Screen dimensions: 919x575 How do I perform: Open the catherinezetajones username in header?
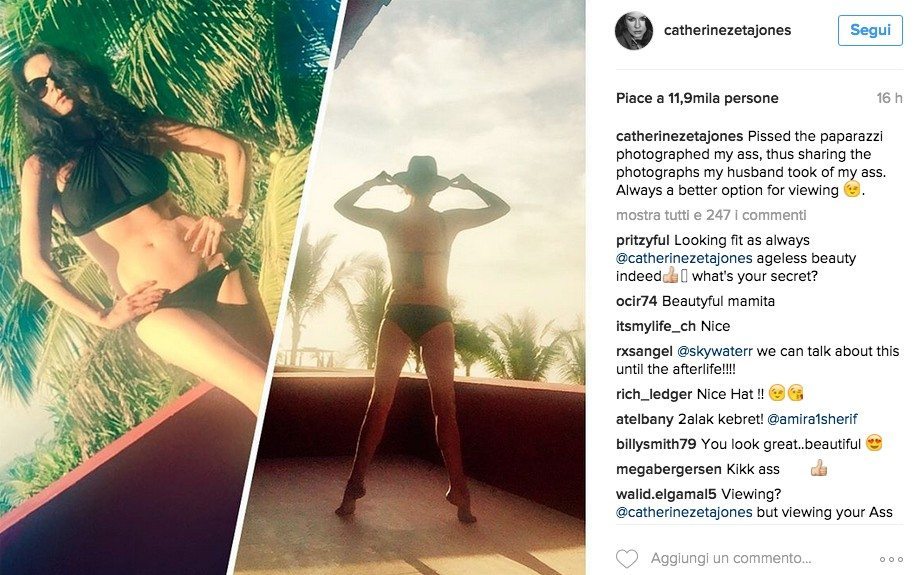727,30
